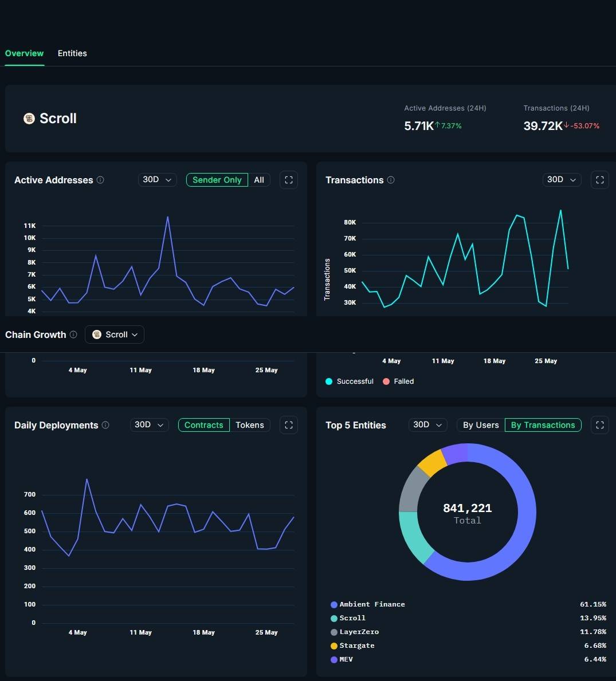Open the Daily Deployments info icon
The height and width of the screenshot is (681, 616).
pyautogui.click(x=105, y=425)
